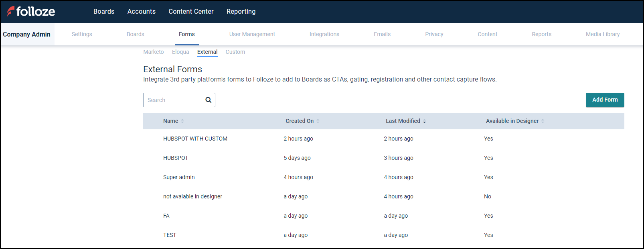Open the Super admin form row

click(179, 178)
